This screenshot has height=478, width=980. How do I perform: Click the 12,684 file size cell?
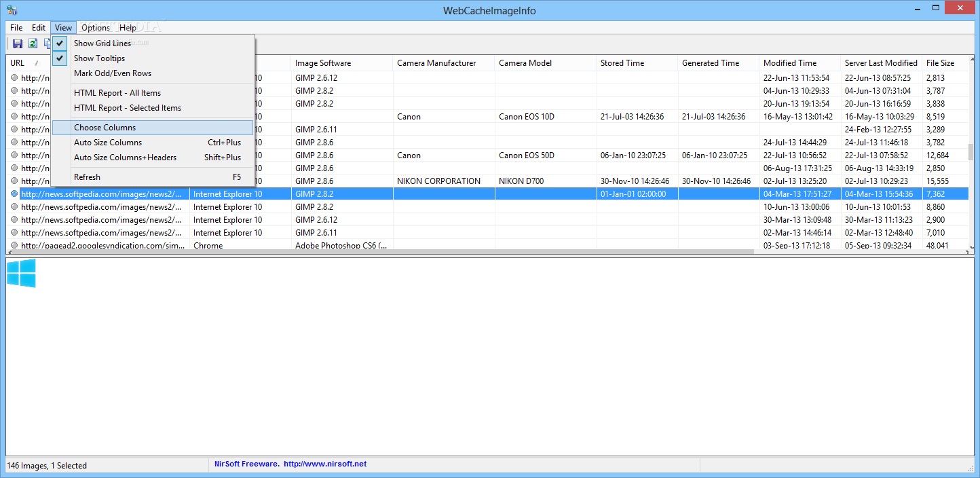(x=945, y=155)
